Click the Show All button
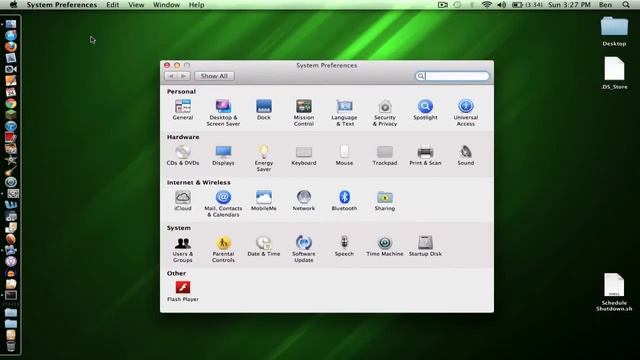 214,76
